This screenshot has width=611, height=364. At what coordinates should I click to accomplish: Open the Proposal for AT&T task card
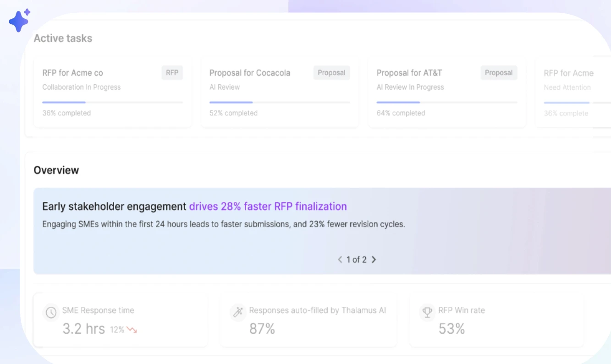pos(447,92)
